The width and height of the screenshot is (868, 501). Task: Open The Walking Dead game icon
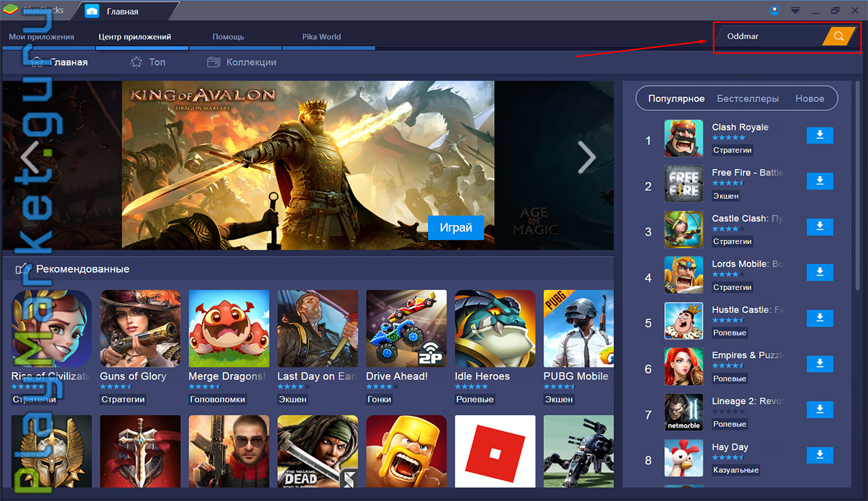pyautogui.click(x=318, y=452)
